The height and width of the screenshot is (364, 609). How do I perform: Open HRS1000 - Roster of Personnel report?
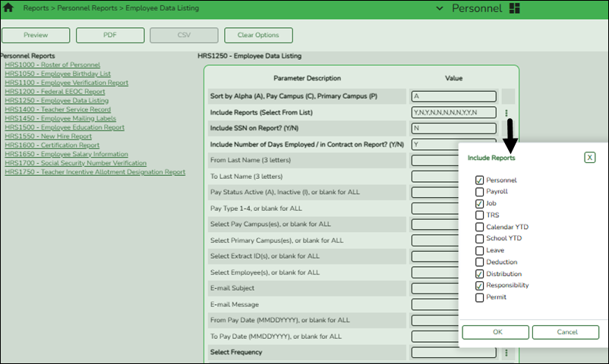pos(52,64)
